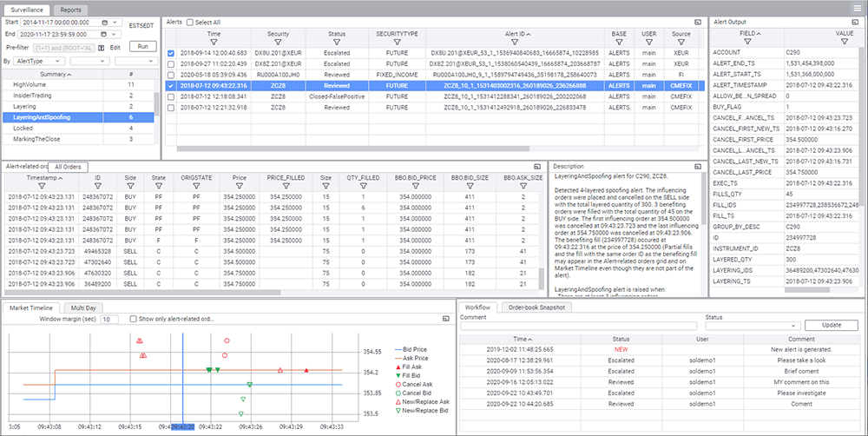Screen dimensions: 868x436
Task: Open the AlertType grouping dropdown
Action: pyautogui.click(x=38, y=61)
